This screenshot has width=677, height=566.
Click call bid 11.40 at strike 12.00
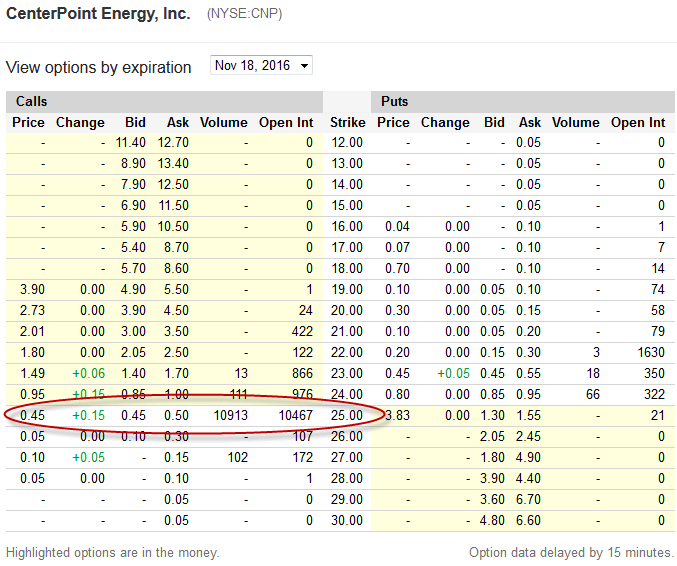[x=131, y=142]
